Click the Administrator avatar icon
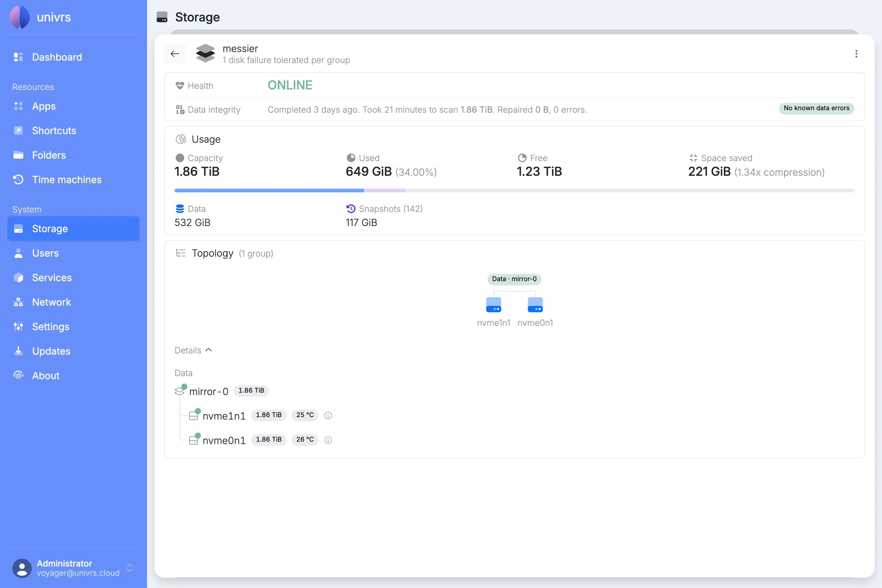 coord(22,568)
